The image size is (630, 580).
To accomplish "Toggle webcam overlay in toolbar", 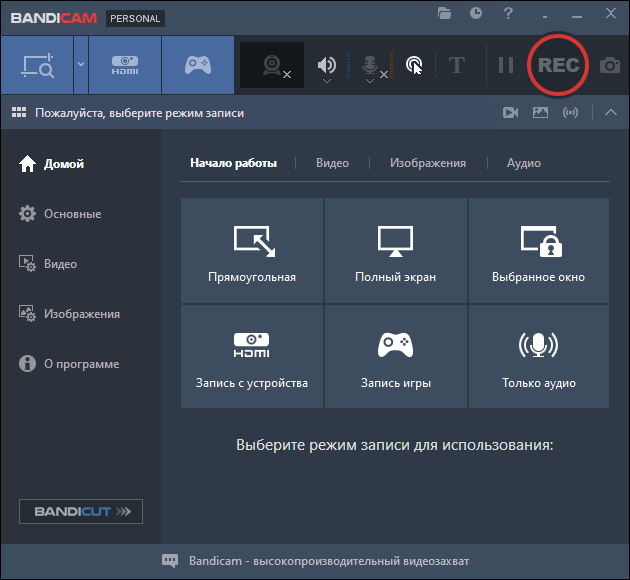I will (x=272, y=65).
